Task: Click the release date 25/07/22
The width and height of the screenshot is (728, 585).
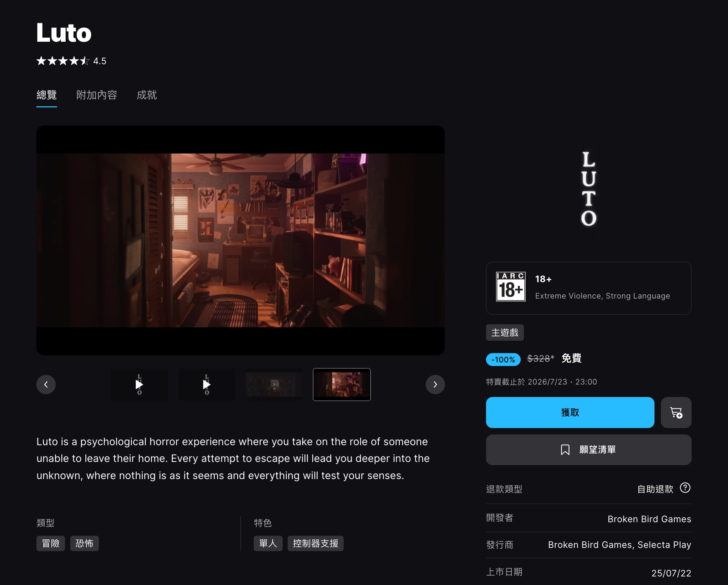Action: coord(671,573)
